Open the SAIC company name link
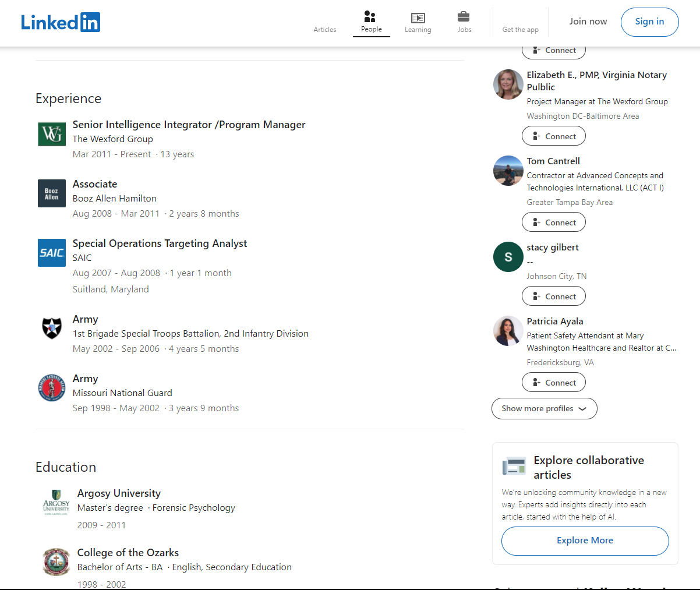 pyautogui.click(x=82, y=258)
